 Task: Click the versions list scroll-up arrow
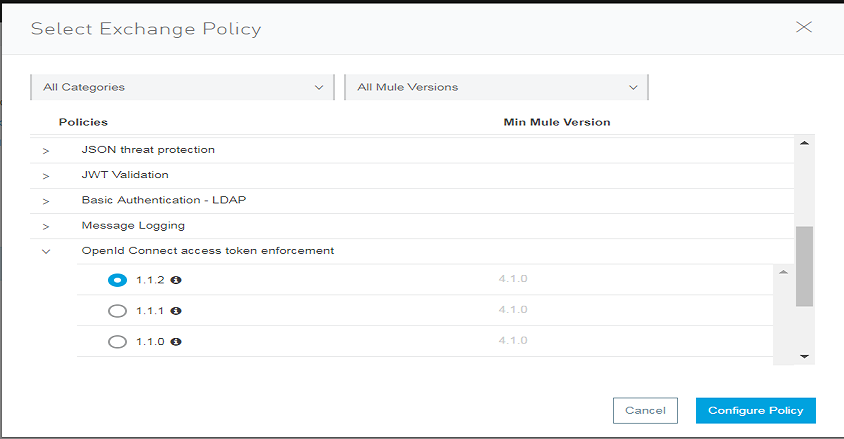click(783, 272)
